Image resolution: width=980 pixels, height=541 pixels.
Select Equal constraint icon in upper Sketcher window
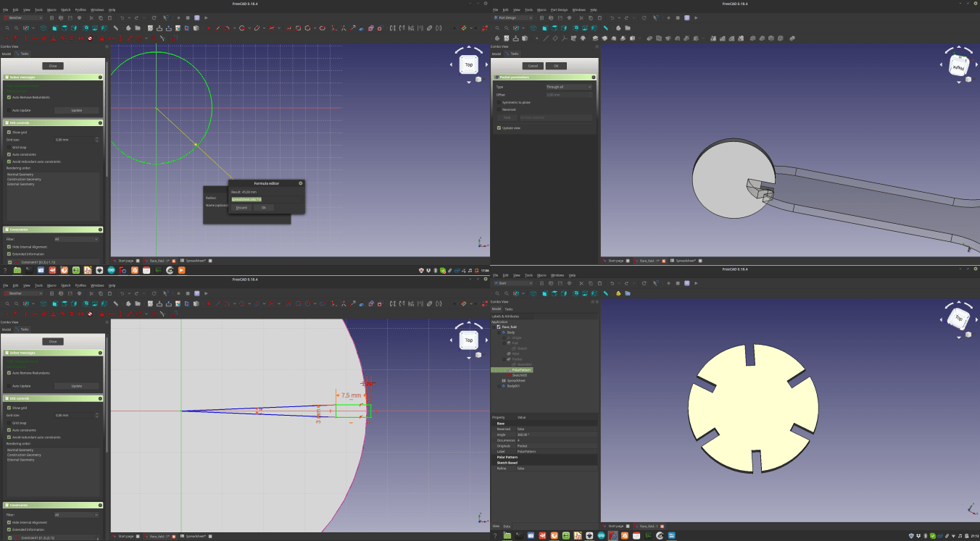72,38
